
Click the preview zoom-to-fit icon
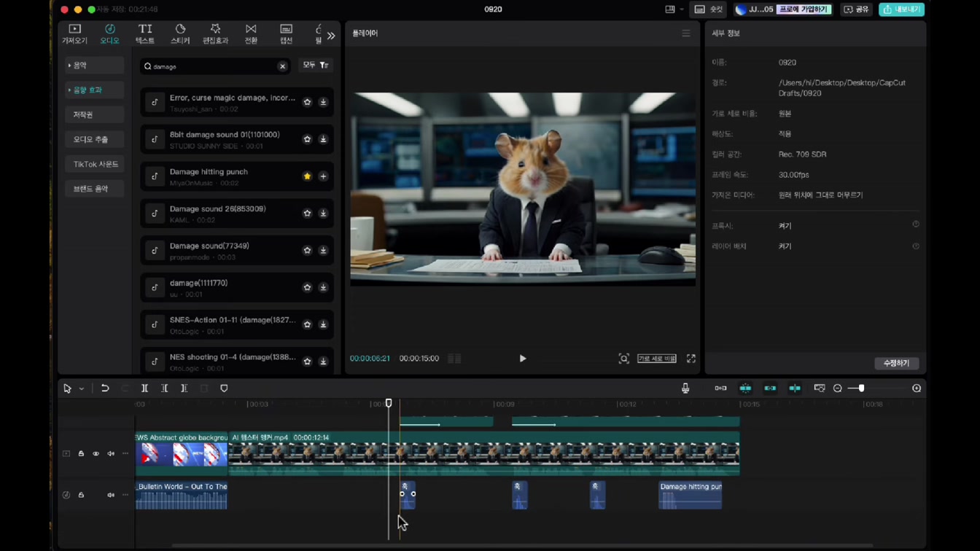(x=624, y=359)
